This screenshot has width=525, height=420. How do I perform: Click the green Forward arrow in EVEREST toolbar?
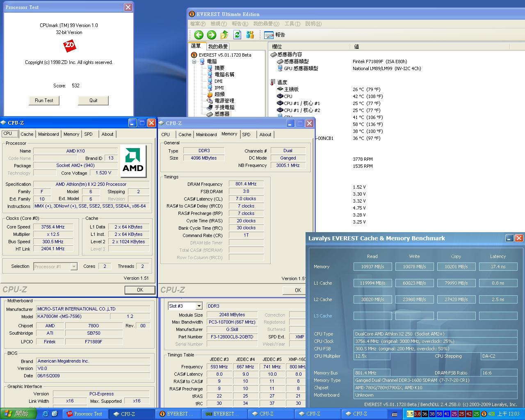212,35
